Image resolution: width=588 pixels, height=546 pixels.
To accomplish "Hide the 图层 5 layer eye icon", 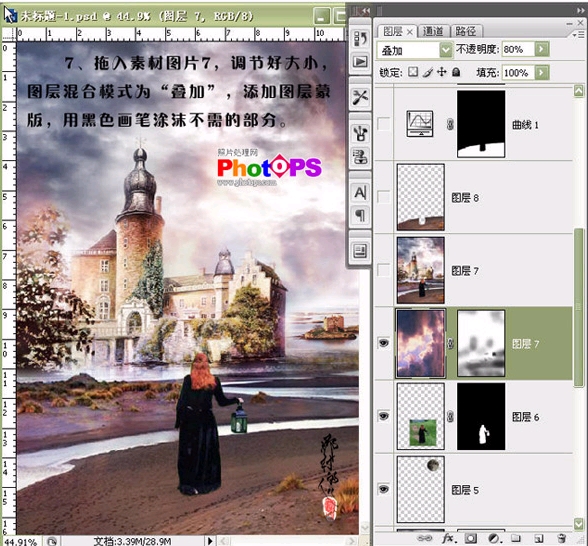I will (383, 489).
